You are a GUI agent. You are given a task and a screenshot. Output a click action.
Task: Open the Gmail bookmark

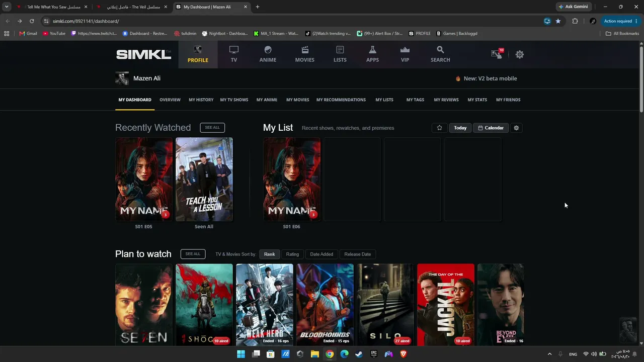tap(28, 34)
